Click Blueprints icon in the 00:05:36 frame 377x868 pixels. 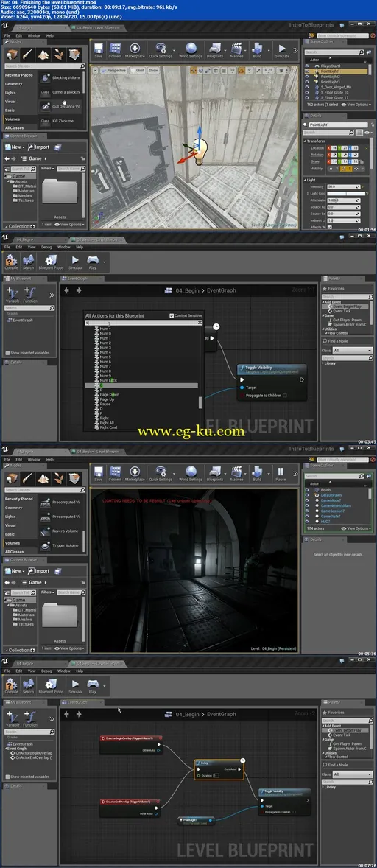214,473
